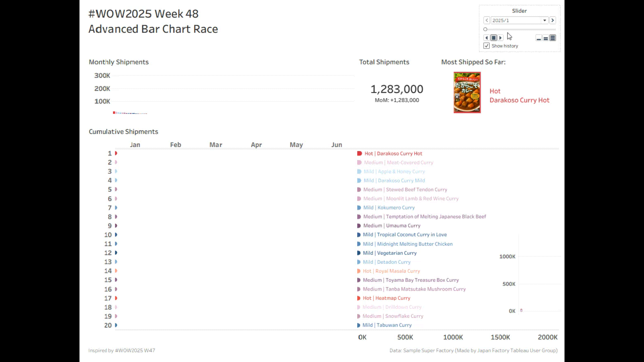Select Medium | Umauma Curry label
This screenshot has height=362, width=644.
tap(391, 226)
